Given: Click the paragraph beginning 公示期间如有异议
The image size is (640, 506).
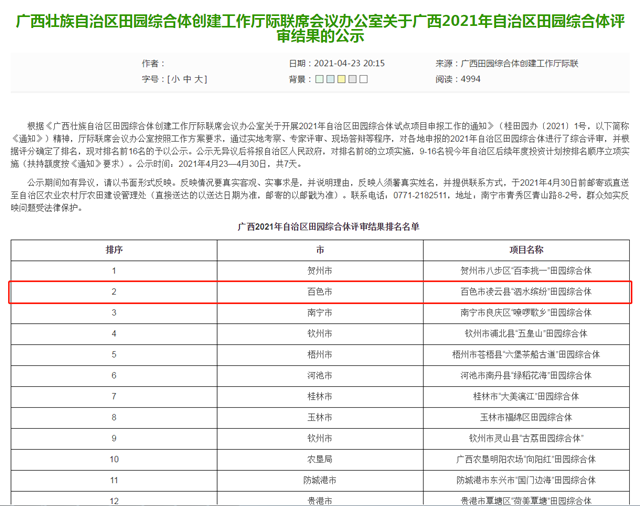Looking at the screenshot, I should [x=320, y=195].
